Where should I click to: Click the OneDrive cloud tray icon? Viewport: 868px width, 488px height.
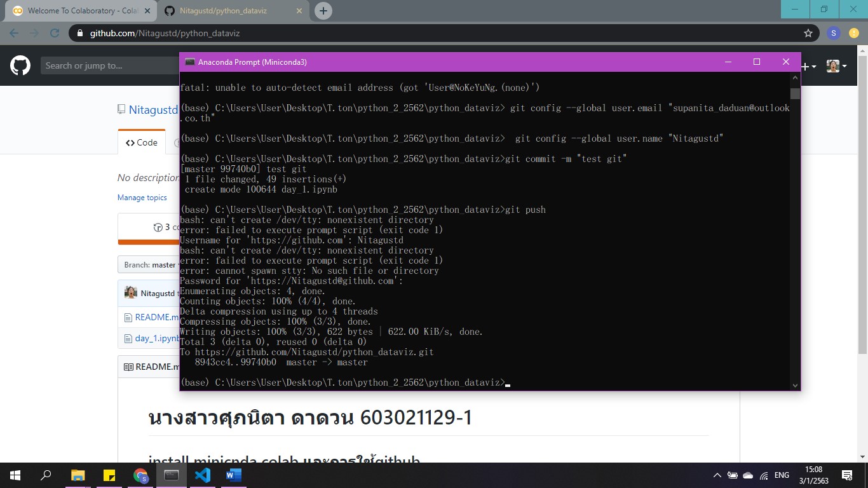pyautogui.click(x=748, y=475)
